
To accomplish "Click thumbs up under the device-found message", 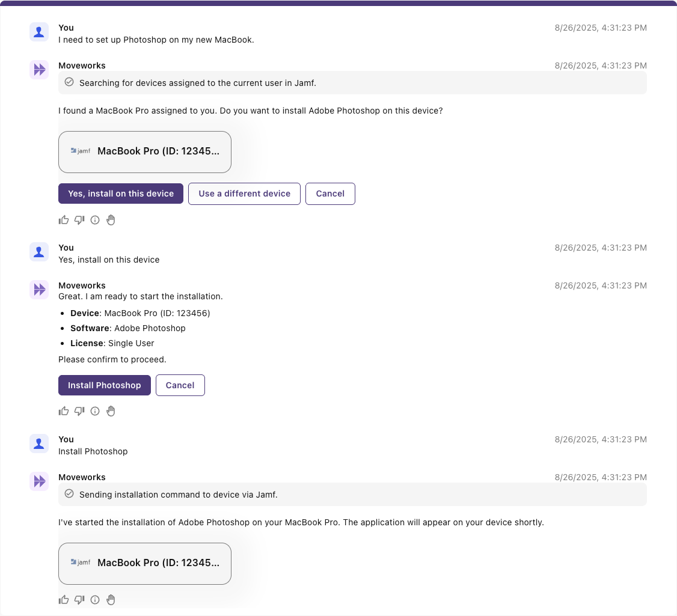I will coord(64,220).
